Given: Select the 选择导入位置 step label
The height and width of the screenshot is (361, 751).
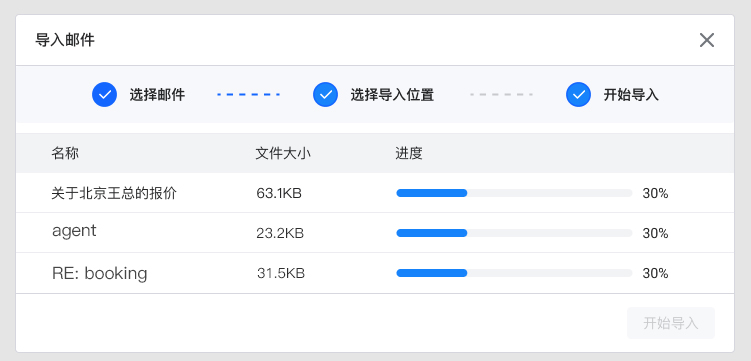Looking at the screenshot, I should (x=392, y=95).
